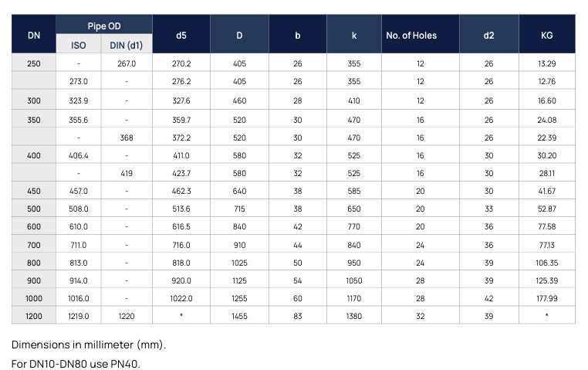Screen dimensions: 588x370
Task: Select the DN 600 row label
Action: click(x=34, y=226)
